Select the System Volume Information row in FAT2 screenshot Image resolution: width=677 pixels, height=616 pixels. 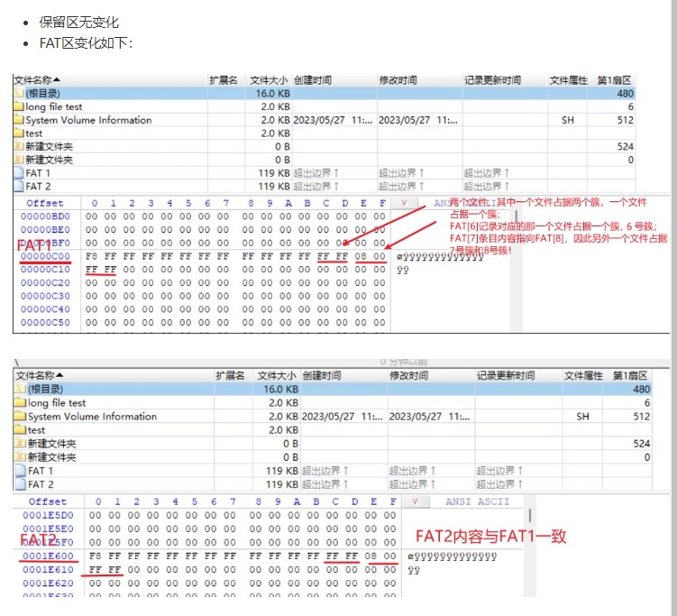(x=333, y=416)
